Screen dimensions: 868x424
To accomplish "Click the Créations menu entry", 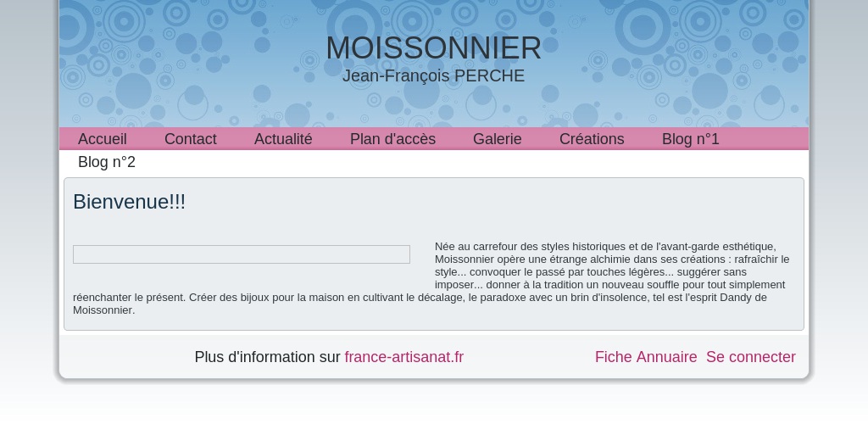I will [x=592, y=139].
